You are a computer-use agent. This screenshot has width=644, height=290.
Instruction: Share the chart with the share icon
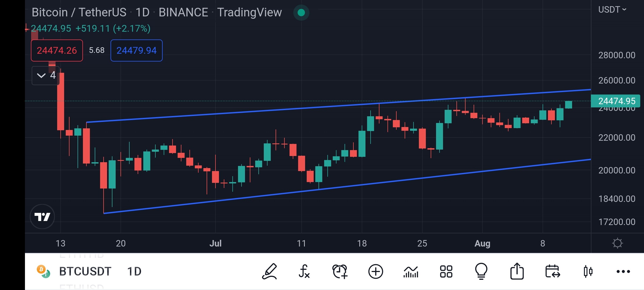pyautogui.click(x=517, y=271)
